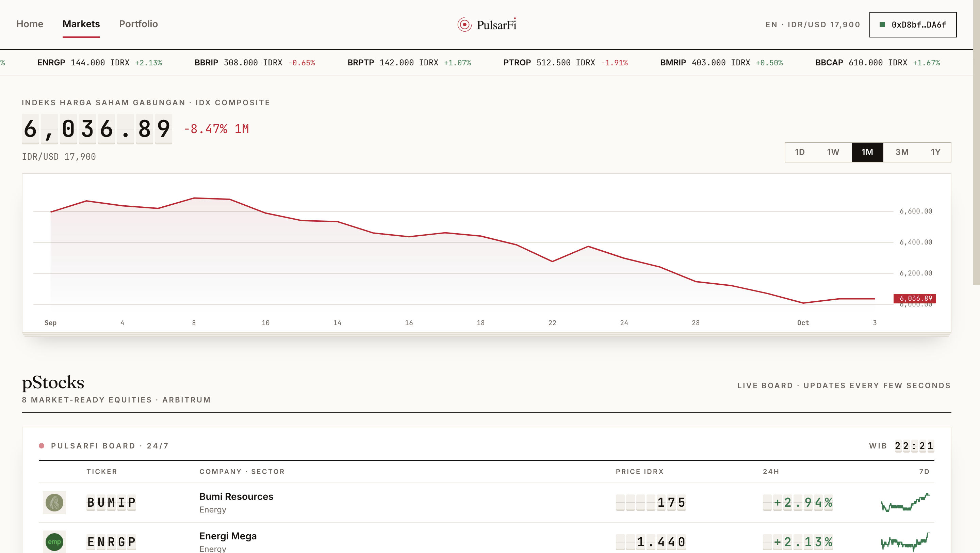Click the green wallet status indicator
Viewport: 980px width, 553px height.
[882, 25]
